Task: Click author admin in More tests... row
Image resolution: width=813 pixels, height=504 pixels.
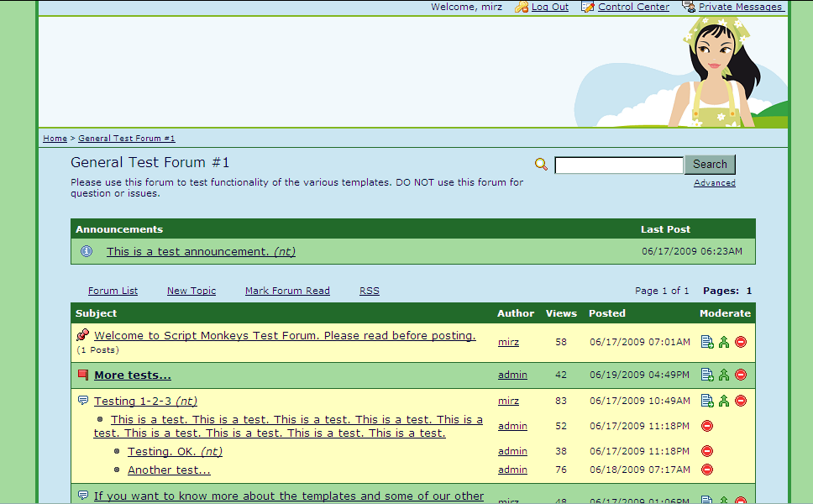Action: click(x=512, y=375)
